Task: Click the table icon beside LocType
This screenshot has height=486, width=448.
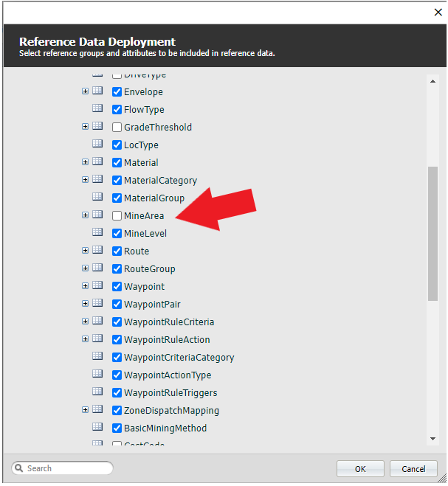Action: (97, 145)
